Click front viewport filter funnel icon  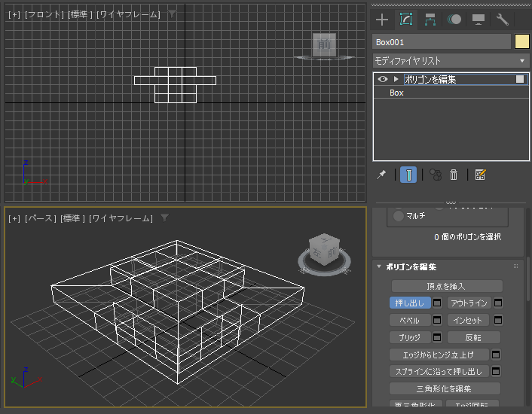(173, 14)
